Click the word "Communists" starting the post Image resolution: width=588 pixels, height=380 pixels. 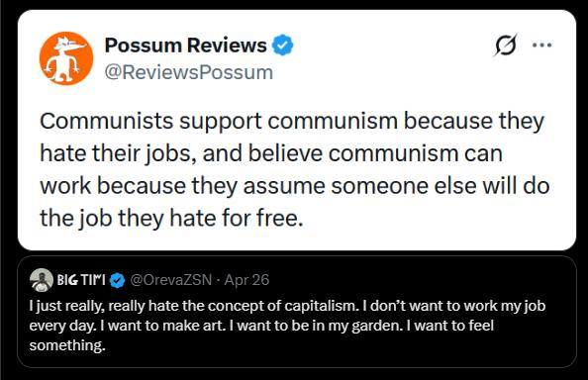coord(107,121)
